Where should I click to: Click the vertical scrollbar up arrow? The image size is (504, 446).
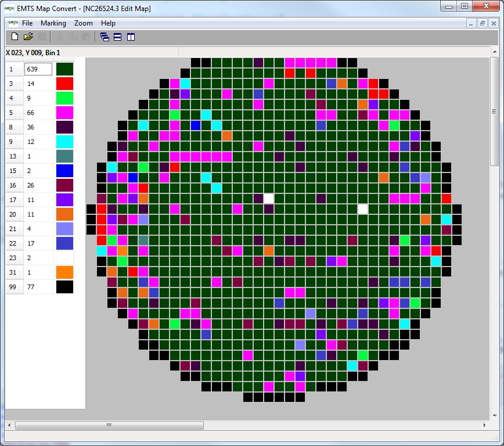[x=495, y=52]
